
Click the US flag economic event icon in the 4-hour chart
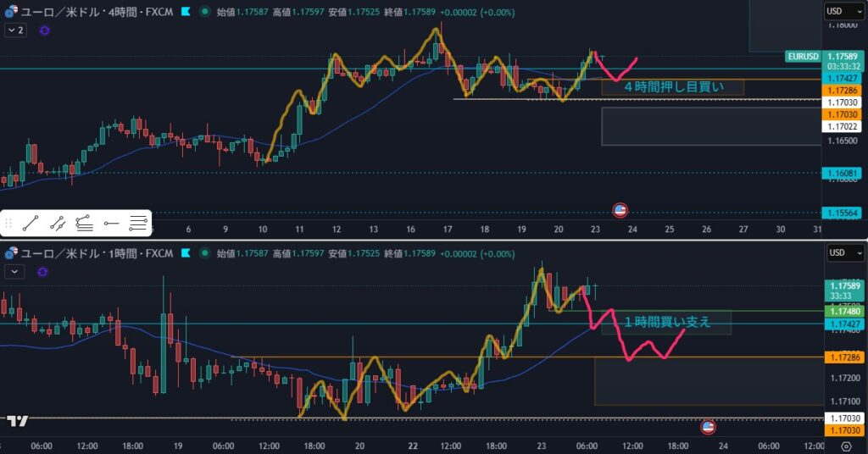[x=620, y=210]
